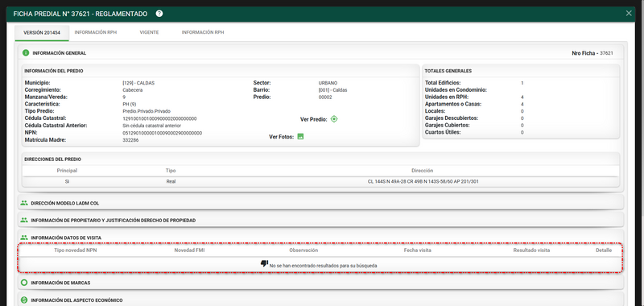The width and height of the screenshot is (644, 306).
Task: Click the Aspecto Económico dollar icon
Action: 24,300
